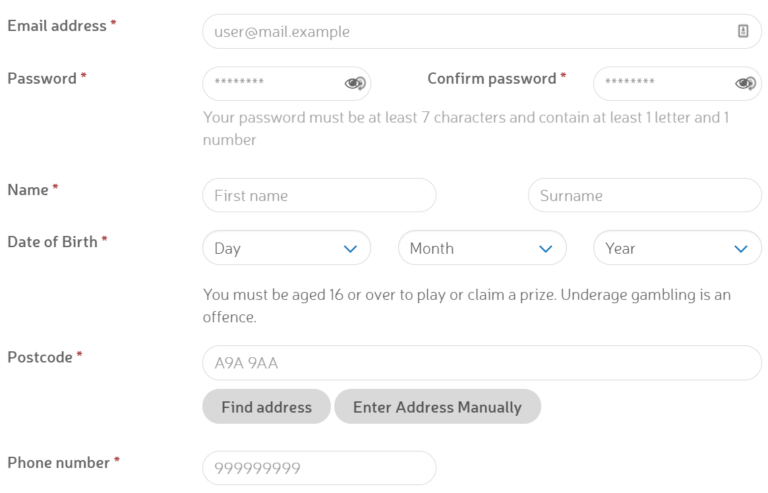Image resolution: width=768 pixels, height=493 pixels.
Task: Click the First name field
Action: (x=319, y=195)
